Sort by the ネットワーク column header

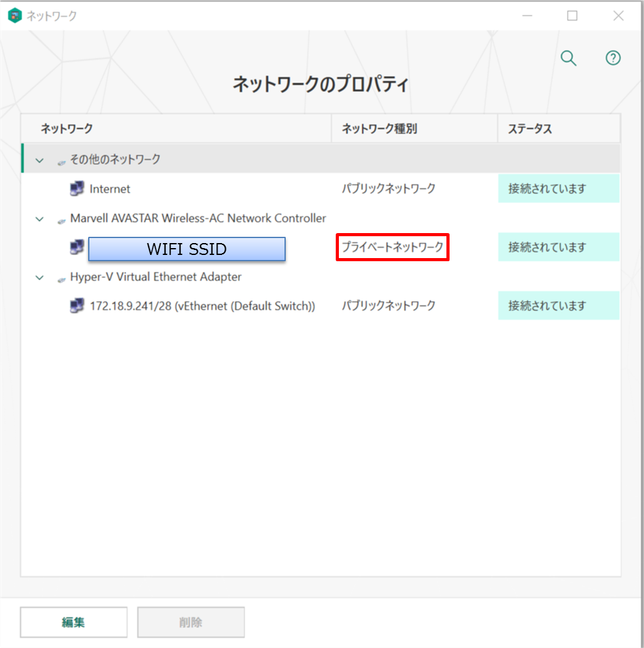176,129
